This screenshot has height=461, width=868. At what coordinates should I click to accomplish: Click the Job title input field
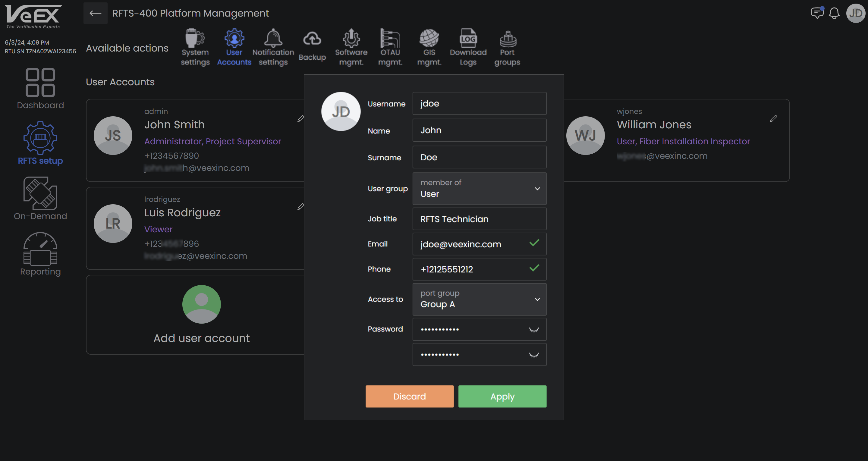point(479,219)
